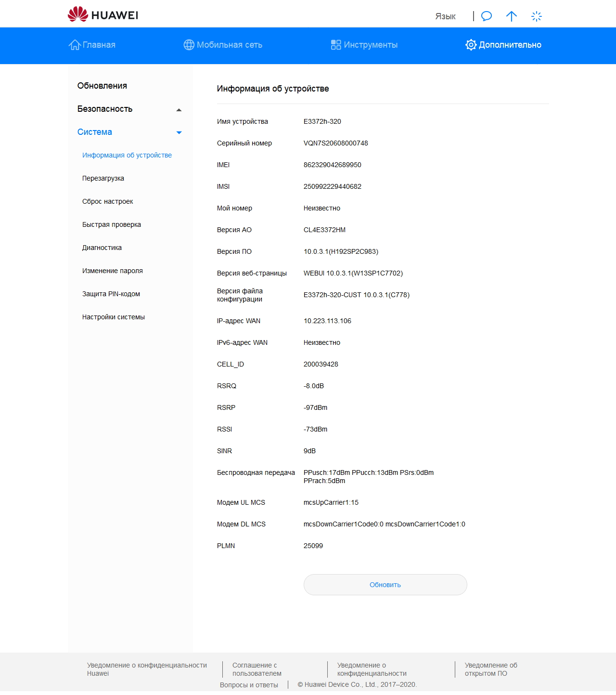Select Перезагрузка in the sidebar
616x695 pixels.
pos(103,178)
